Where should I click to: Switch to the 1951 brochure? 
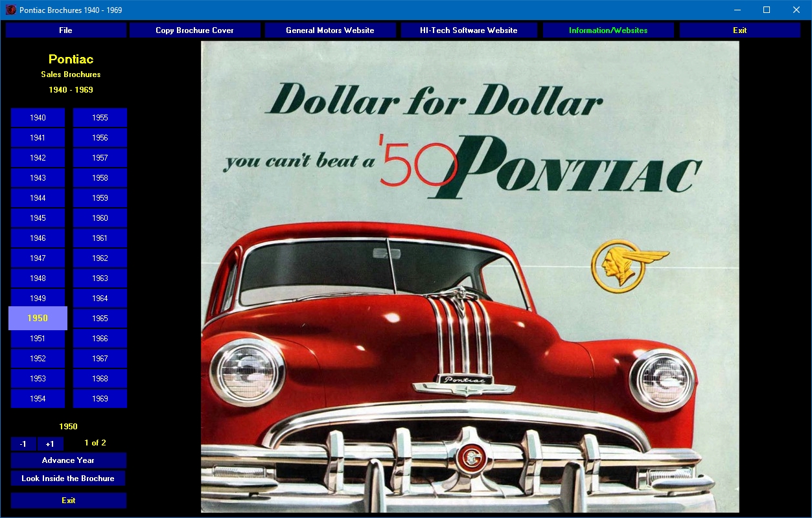point(38,339)
